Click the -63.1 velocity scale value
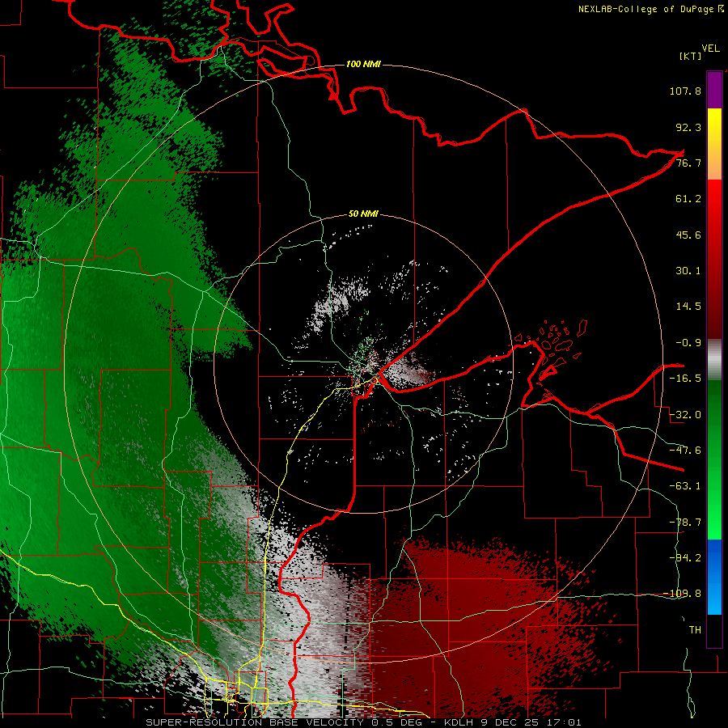This screenshot has width=728, height=728. click(685, 486)
